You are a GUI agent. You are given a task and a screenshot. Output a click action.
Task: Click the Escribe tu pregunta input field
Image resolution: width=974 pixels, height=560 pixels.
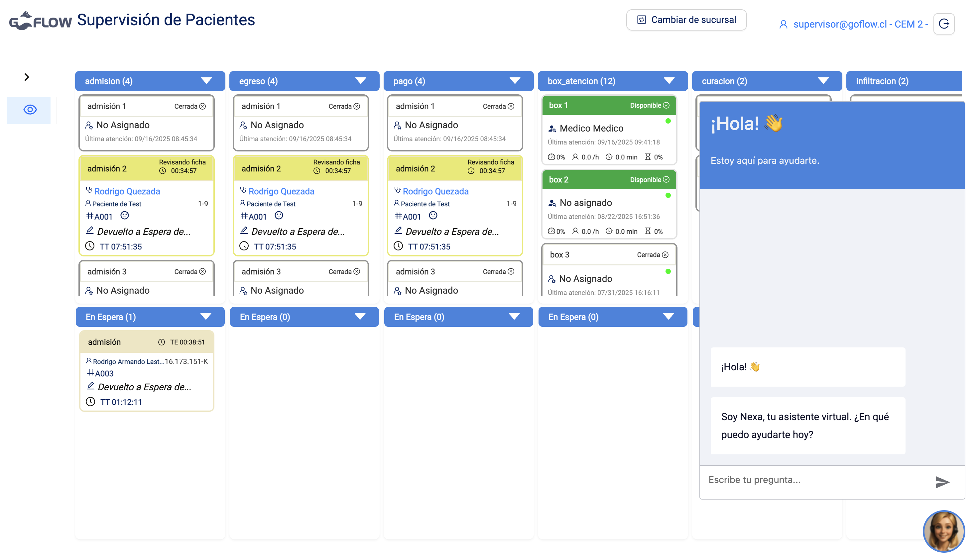coord(816,480)
